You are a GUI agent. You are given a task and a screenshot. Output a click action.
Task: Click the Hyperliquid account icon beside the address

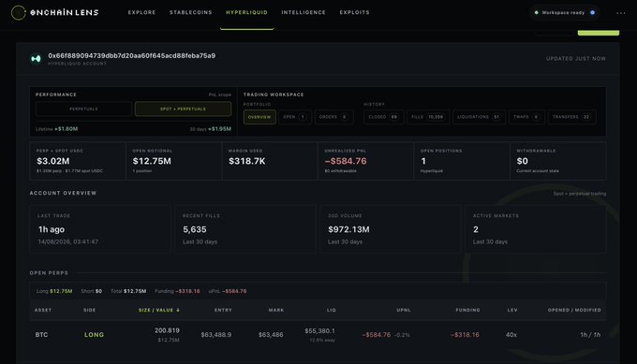(37, 59)
